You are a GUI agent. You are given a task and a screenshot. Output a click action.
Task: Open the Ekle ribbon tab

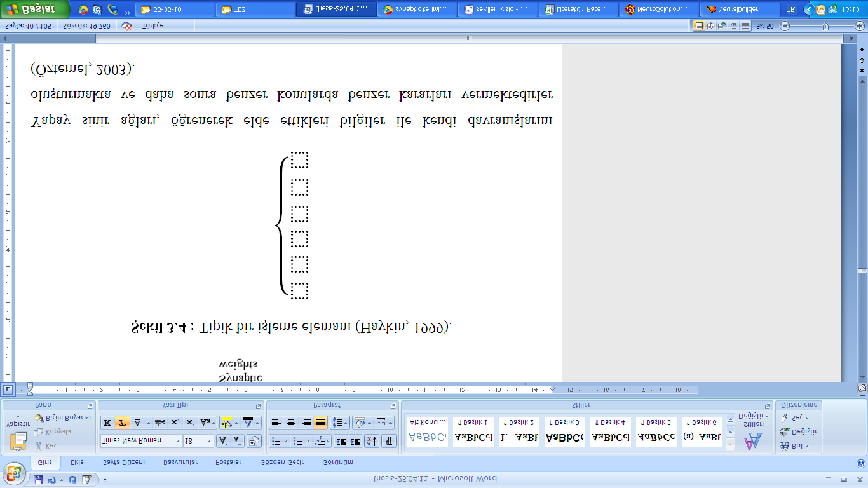tap(77, 462)
